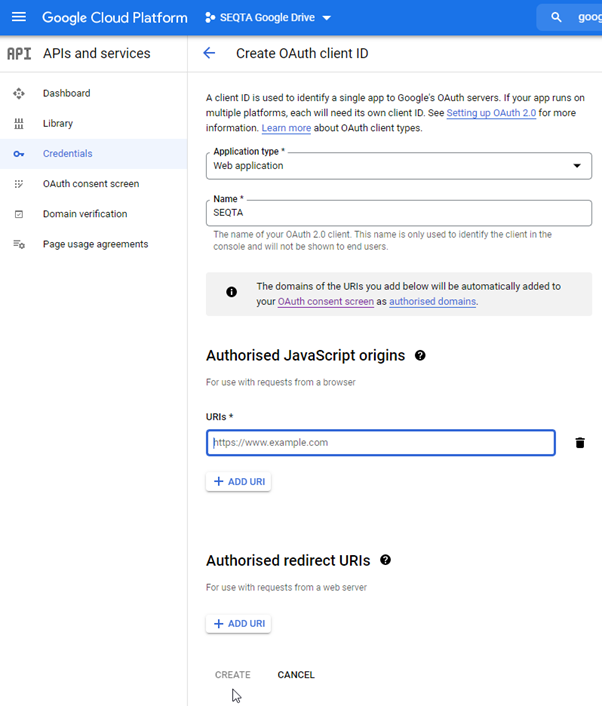Screen dimensions: 602x706
Task: Open Page usage agreements in the sidebar
Action: pos(94,244)
